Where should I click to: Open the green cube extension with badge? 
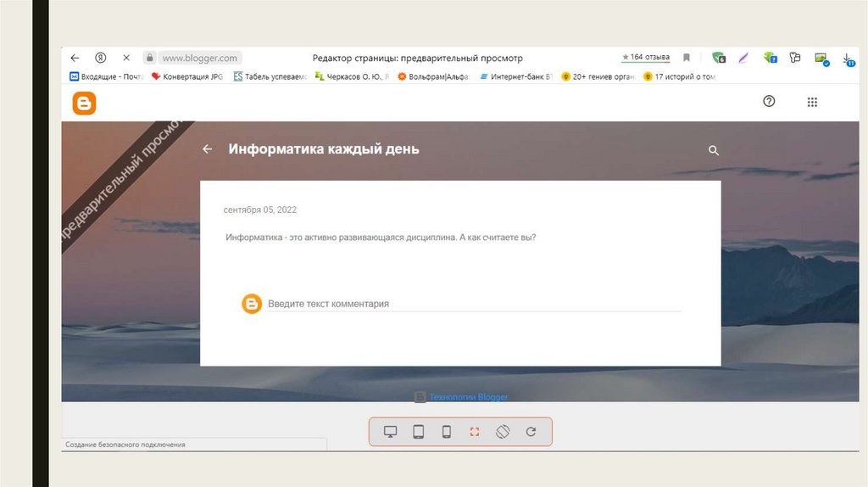(770, 58)
